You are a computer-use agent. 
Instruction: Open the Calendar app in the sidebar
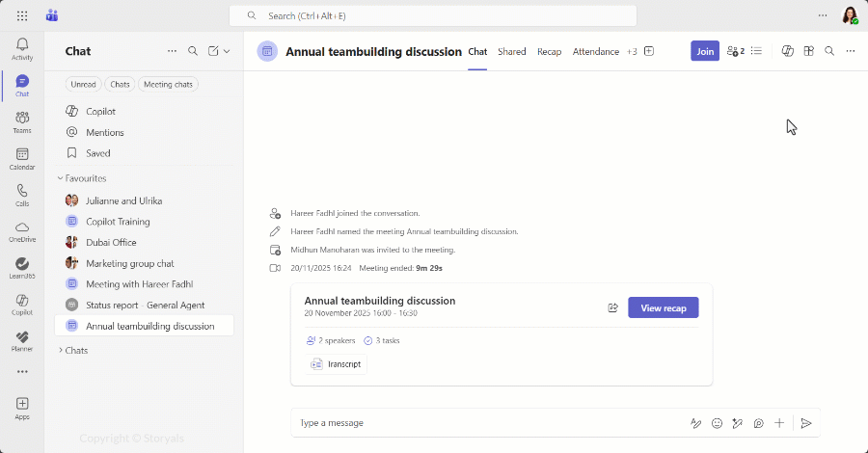pyautogui.click(x=22, y=158)
